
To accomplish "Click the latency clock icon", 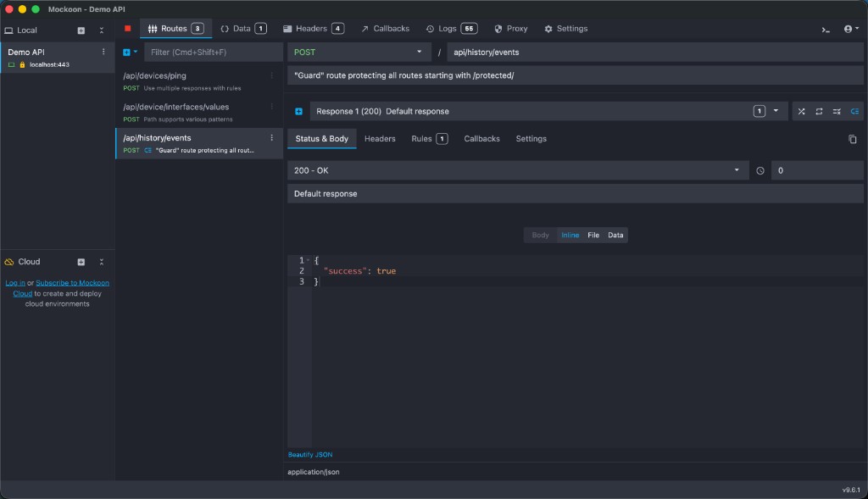I will click(760, 171).
